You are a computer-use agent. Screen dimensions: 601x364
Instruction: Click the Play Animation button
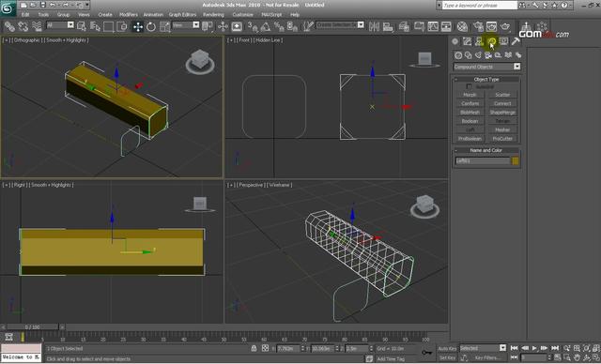tap(534, 348)
